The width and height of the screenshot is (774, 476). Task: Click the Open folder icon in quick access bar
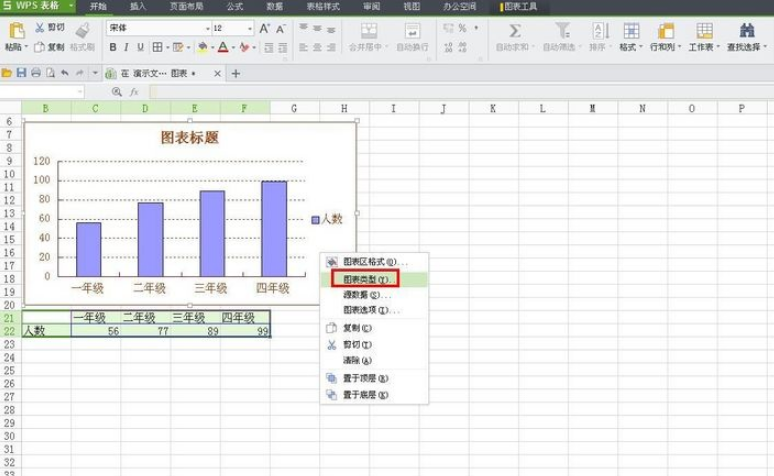pos(7,73)
